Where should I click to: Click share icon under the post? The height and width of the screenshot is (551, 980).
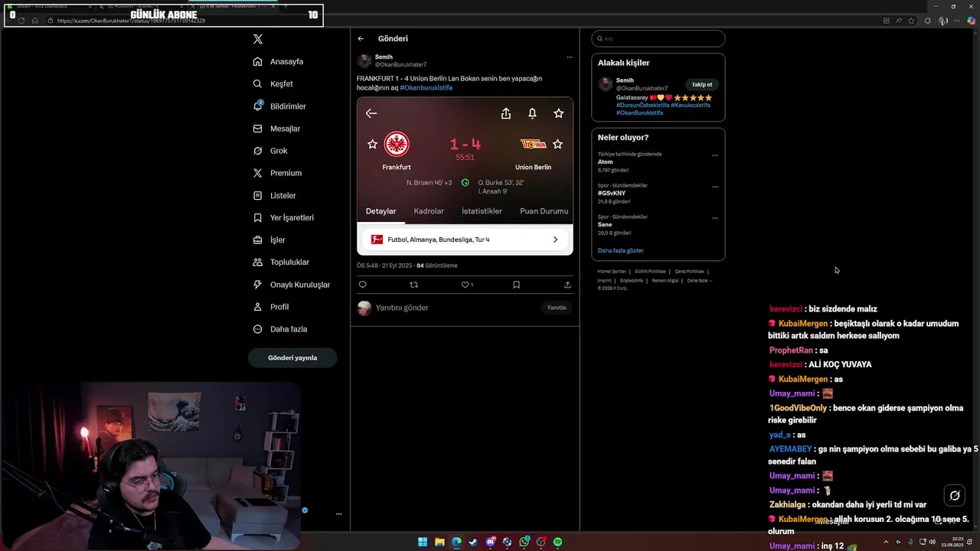567,285
